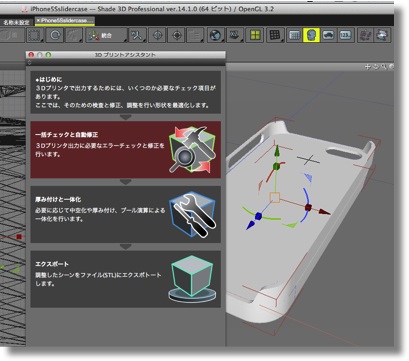The image size is (409, 361).
Task: Open the 厚み付けと一体化 thickness step
Action: (126, 214)
